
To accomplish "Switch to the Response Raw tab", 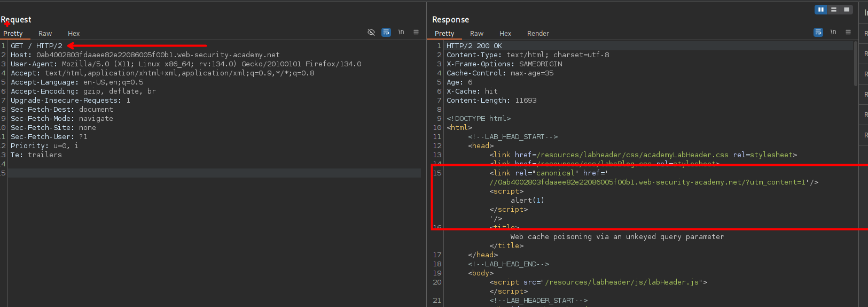I will [x=477, y=33].
